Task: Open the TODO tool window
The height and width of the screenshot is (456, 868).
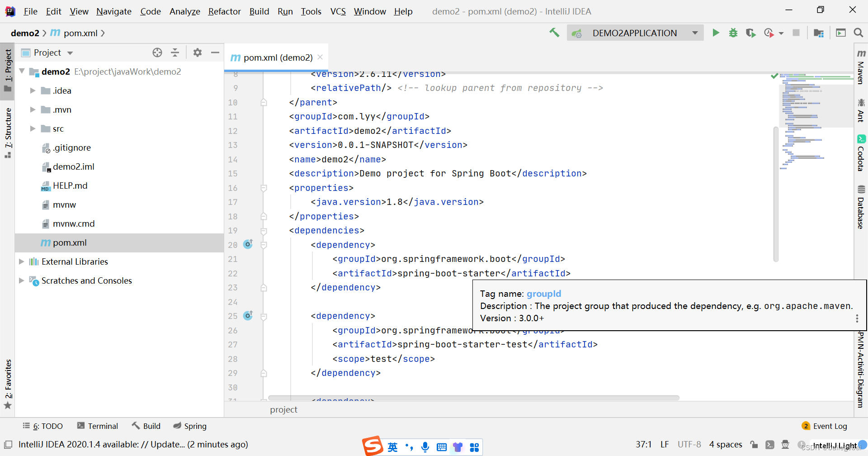Action: tap(43, 426)
